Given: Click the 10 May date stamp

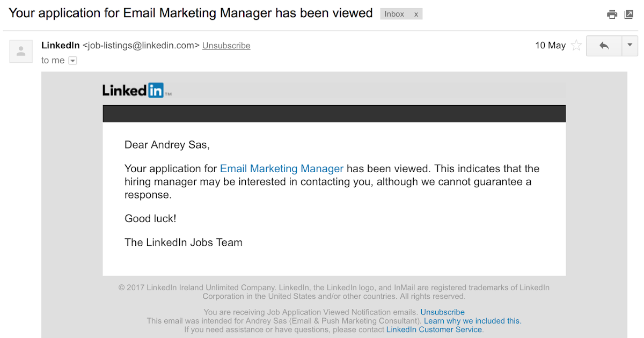Looking at the screenshot, I should click(x=550, y=46).
